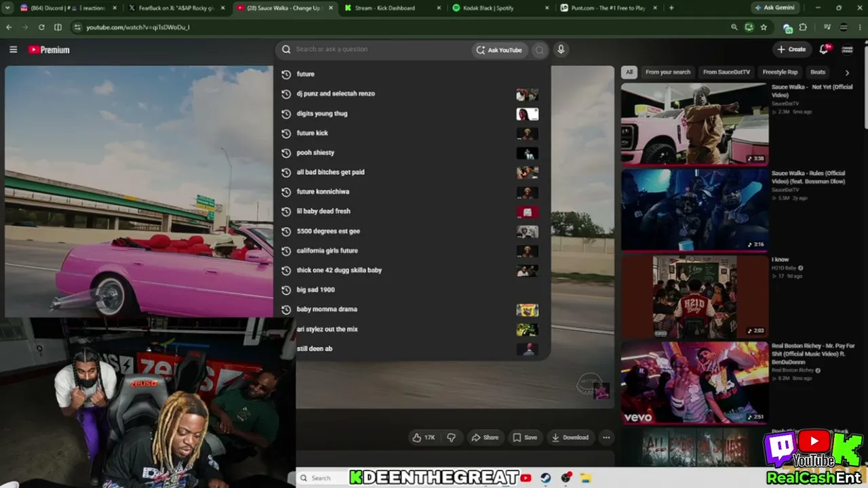
Task: Open a new browser tab
Action: 671,8
